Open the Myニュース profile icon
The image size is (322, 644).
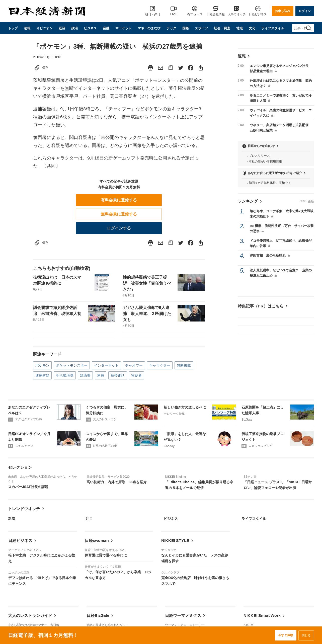point(195,9)
